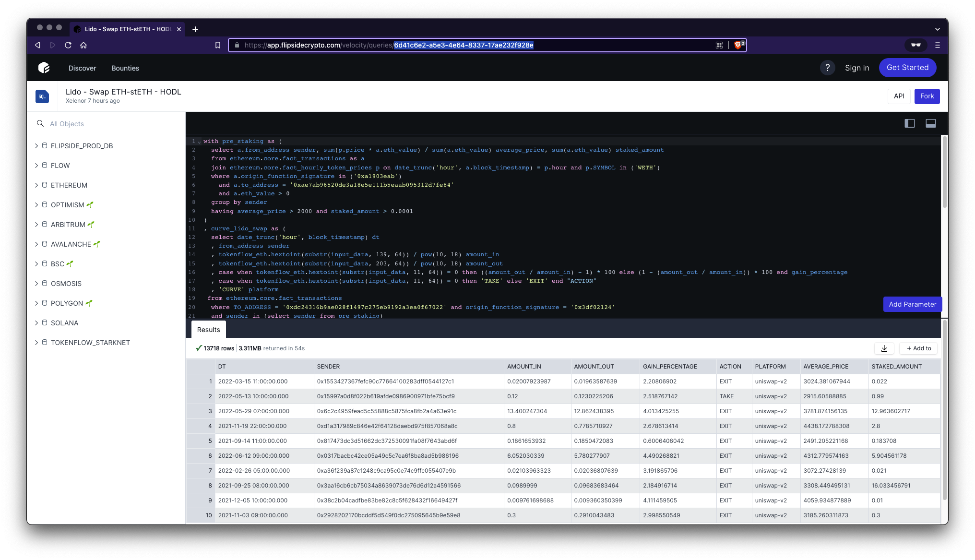Expand the ARBITRUM database node
The width and height of the screenshot is (975, 560).
36,224
